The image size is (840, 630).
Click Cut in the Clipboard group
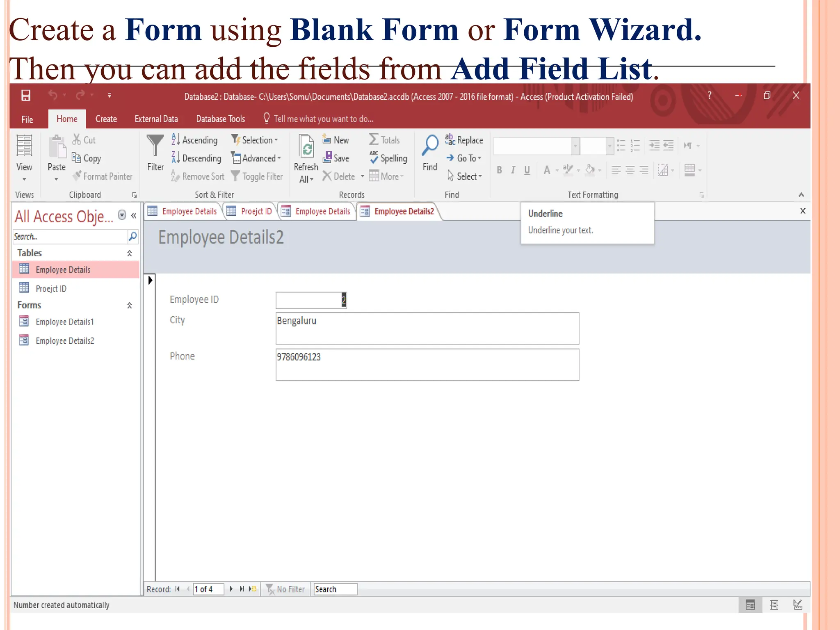pos(84,140)
